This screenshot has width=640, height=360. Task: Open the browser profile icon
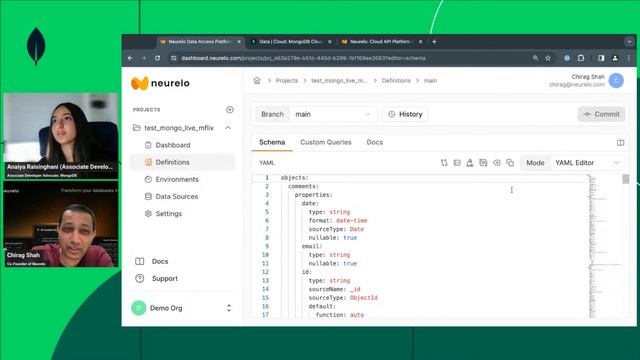pos(615,58)
